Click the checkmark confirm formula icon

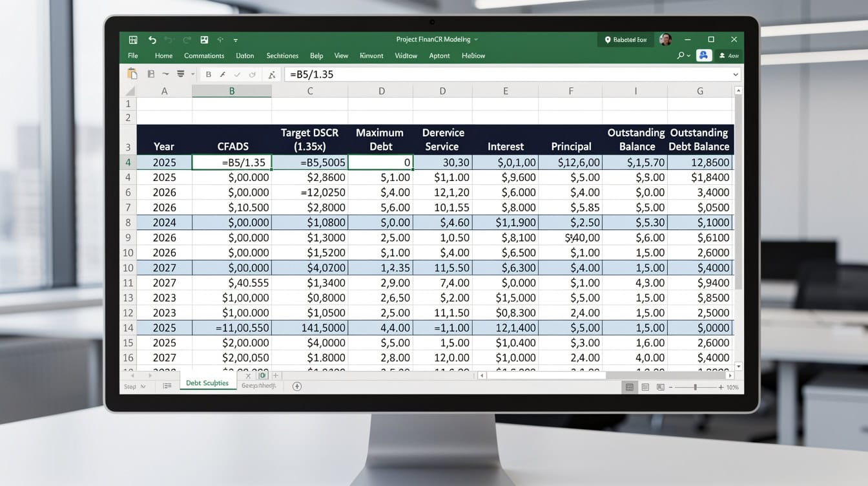(x=238, y=74)
